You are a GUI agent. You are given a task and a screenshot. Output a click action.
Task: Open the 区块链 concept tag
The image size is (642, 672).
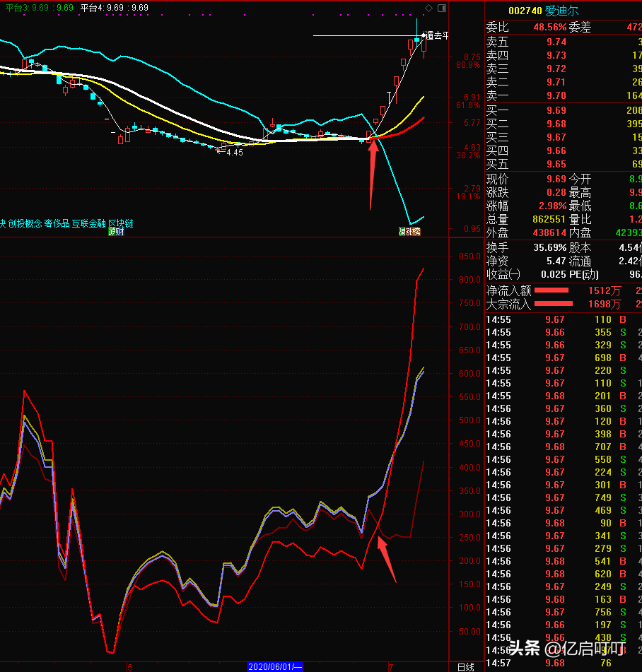[x=120, y=223]
